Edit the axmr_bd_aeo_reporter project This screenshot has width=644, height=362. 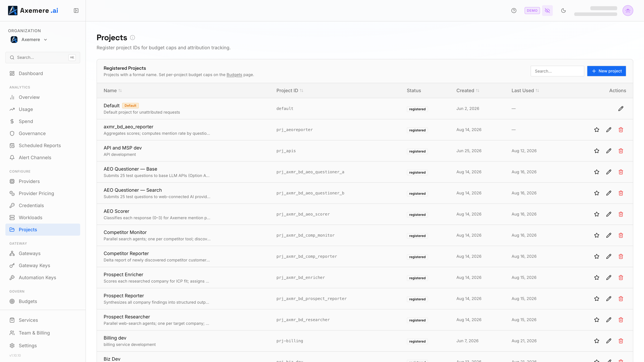coord(609,130)
